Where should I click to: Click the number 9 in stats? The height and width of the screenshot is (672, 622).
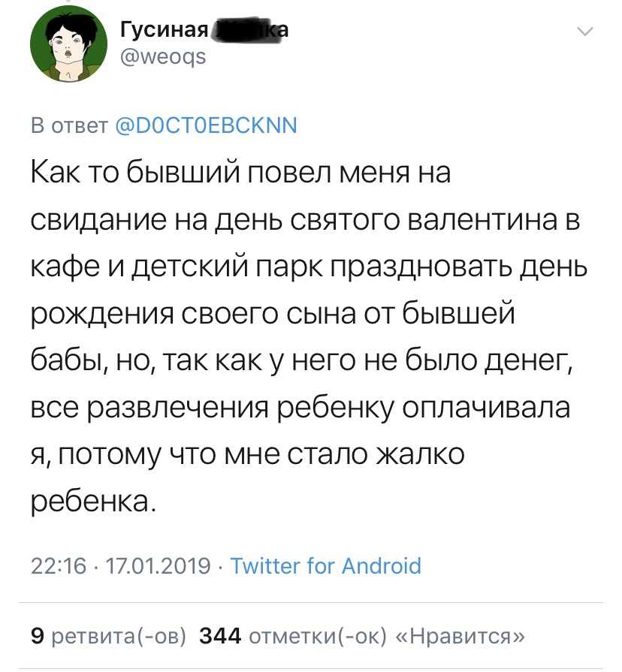38,636
